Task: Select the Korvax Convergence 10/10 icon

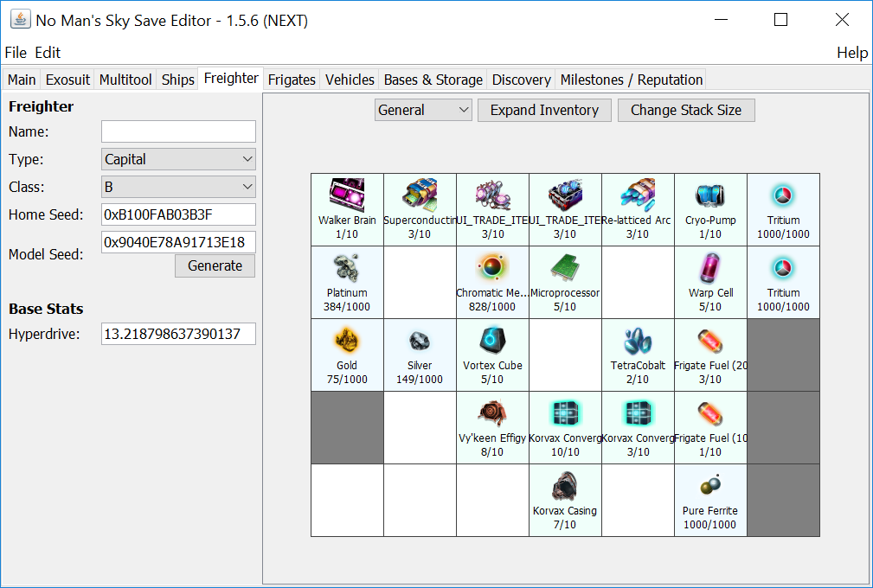Action: 565,413
